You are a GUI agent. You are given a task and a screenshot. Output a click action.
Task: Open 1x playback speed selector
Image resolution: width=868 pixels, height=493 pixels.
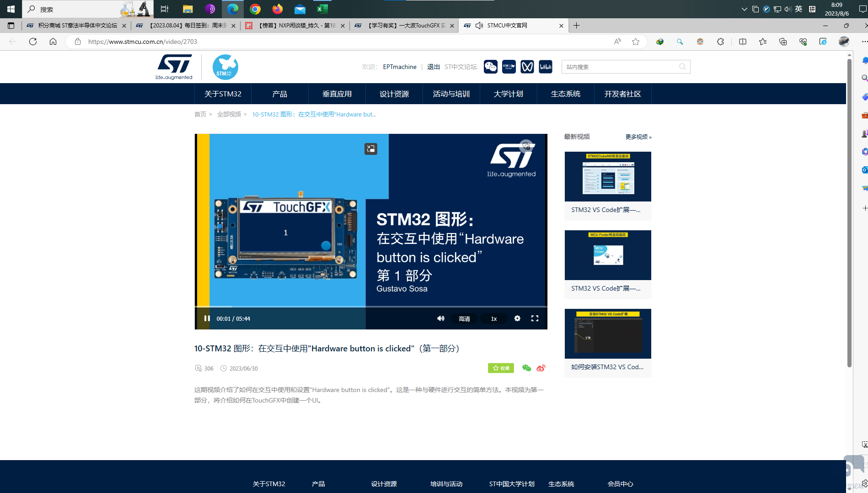pyautogui.click(x=494, y=318)
